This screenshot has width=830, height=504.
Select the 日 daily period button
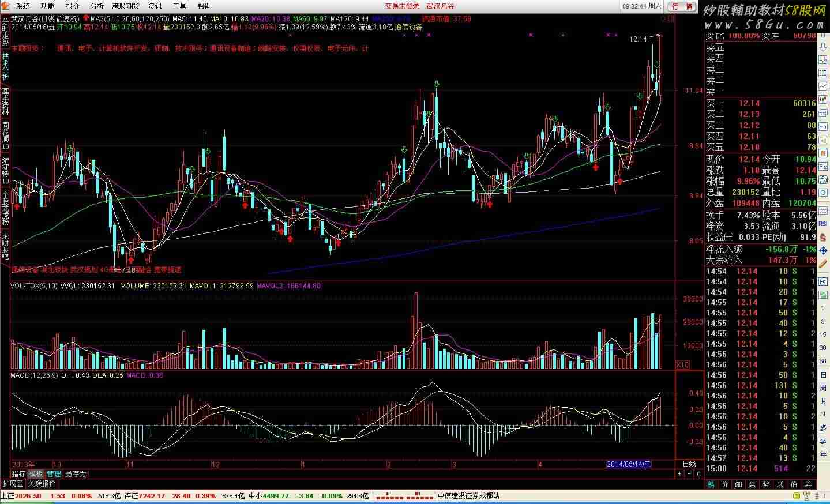823,374
